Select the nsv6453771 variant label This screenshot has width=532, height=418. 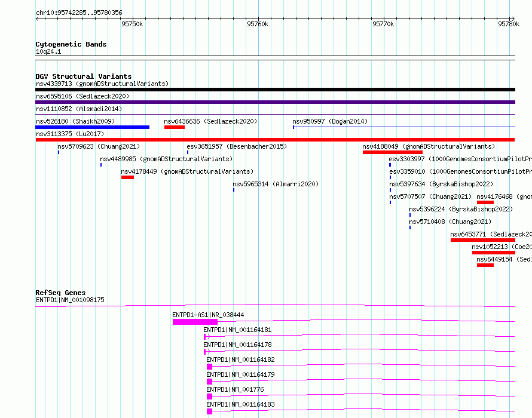[491, 234]
